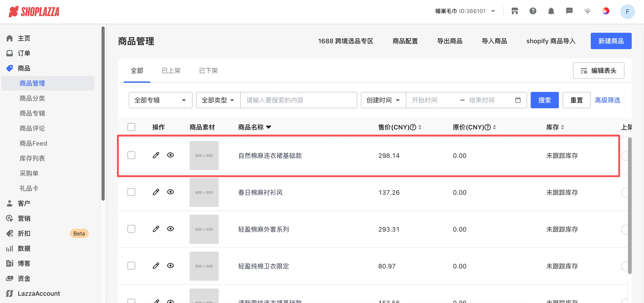Expand the 全部专辑 dropdown
Screen dimensions: 644x303
(x=160, y=100)
